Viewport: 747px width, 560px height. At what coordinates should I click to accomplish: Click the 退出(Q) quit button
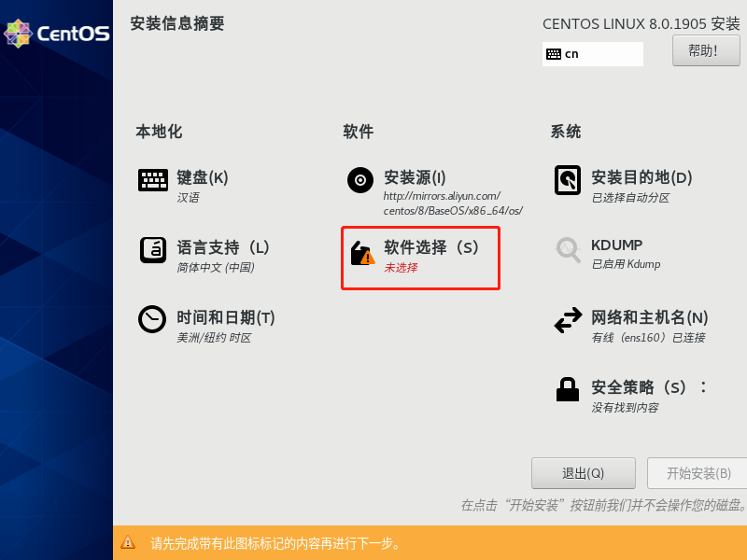pos(583,473)
